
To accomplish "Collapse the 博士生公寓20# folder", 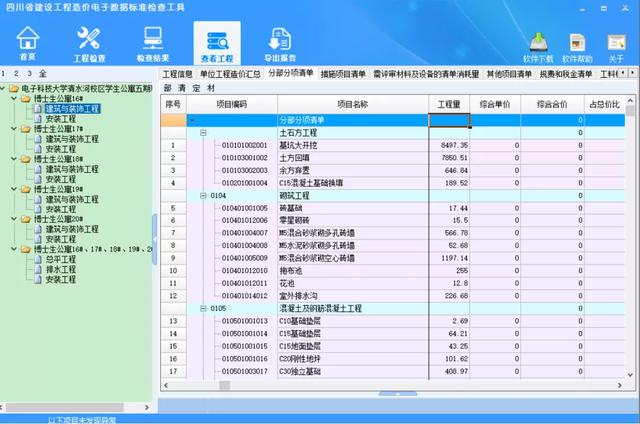I will click(14, 219).
